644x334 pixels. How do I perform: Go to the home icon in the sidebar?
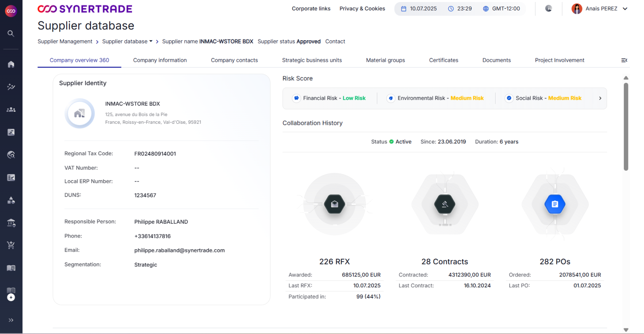point(11,64)
